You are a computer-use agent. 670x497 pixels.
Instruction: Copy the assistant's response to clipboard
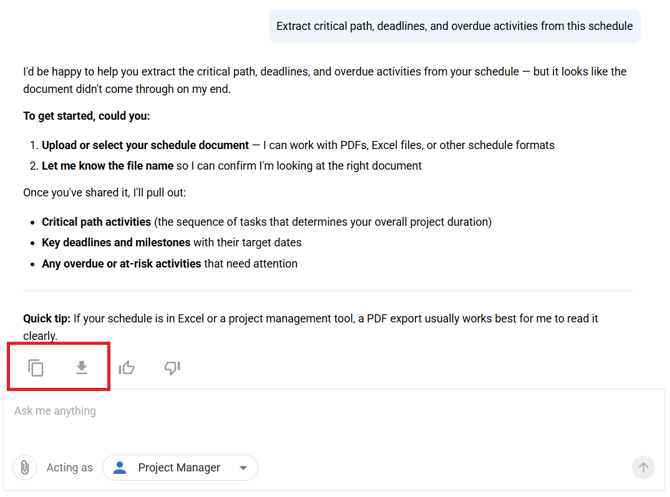tap(36, 368)
